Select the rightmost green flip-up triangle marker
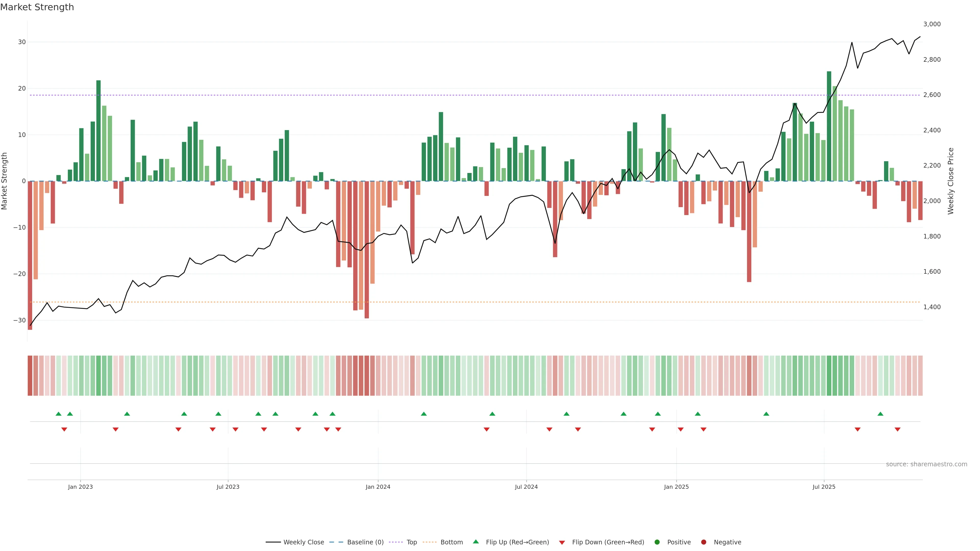The image size is (980, 551). point(880,414)
